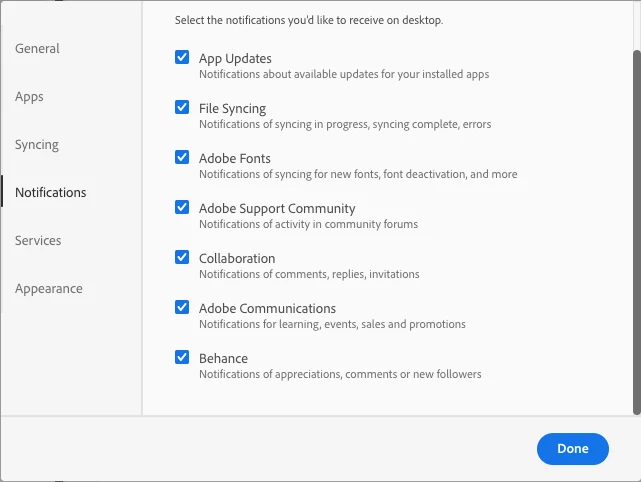The width and height of the screenshot is (641, 482).
Task: Select the Notifications tab
Action: pos(51,193)
